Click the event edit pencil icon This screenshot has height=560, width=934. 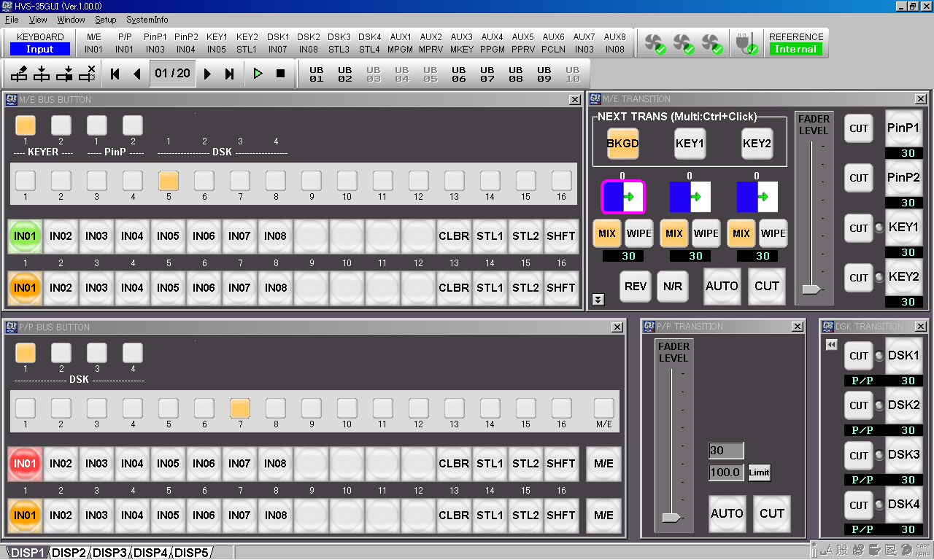(20, 74)
